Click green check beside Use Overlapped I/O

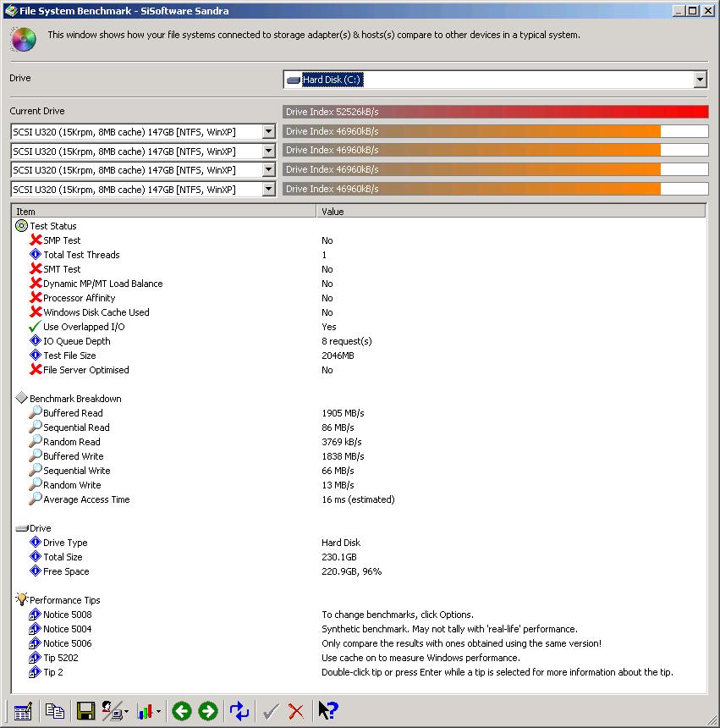point(36,327)
